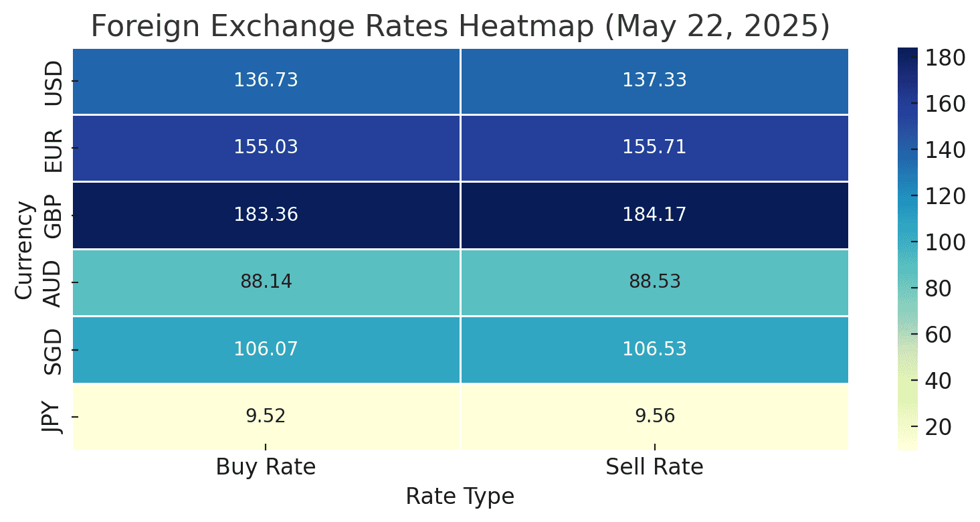Screen dimensions: 980x522
Task: Pick the GBP Sell Rate cell 184.17
Action: coord(654,215)
